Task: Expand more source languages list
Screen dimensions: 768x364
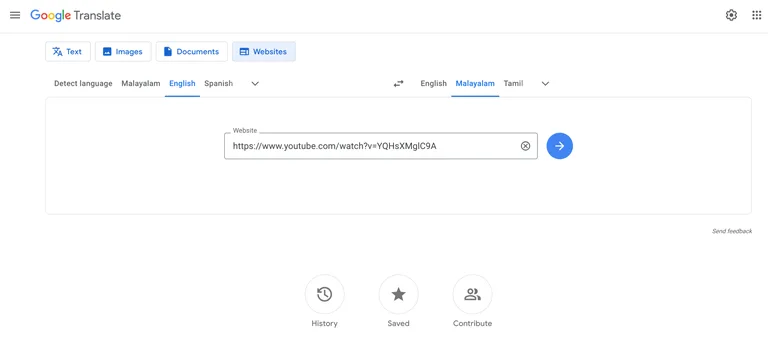Action: tap(255, 84)
